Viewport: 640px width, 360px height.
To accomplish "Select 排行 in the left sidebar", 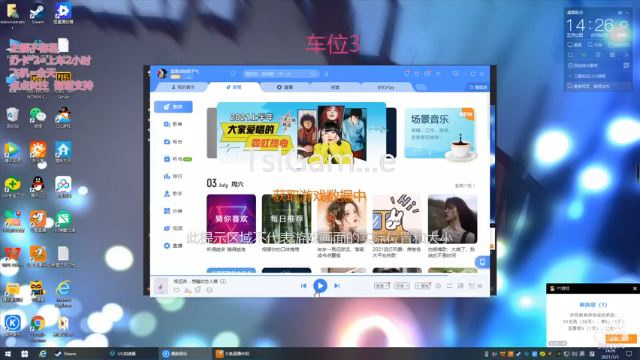I will pos(173,176).
